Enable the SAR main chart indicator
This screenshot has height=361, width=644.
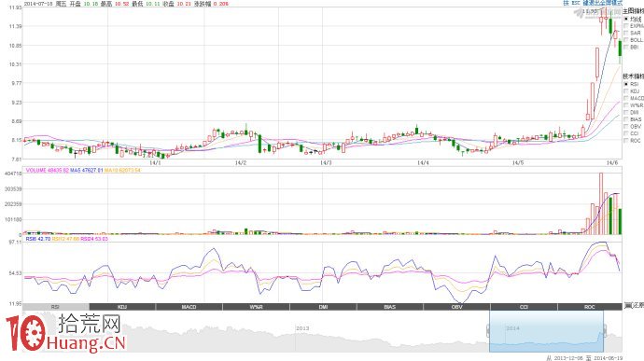coord(626,33)
